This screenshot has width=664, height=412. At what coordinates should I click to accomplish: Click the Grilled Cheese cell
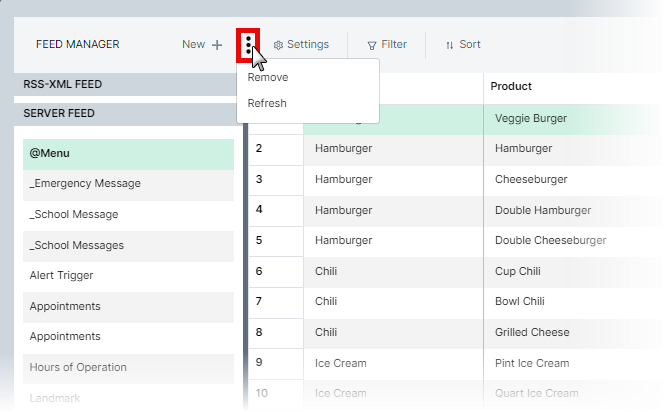(x=572, y=333)
